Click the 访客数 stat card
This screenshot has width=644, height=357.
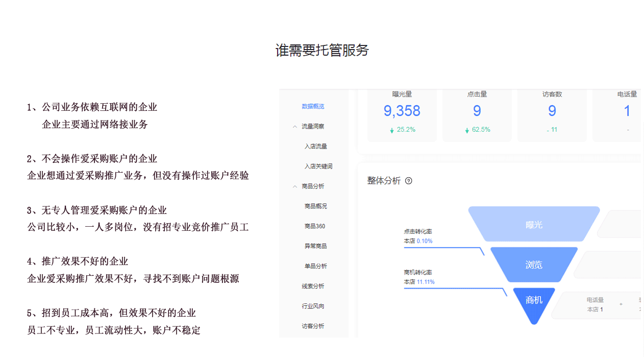552,114
